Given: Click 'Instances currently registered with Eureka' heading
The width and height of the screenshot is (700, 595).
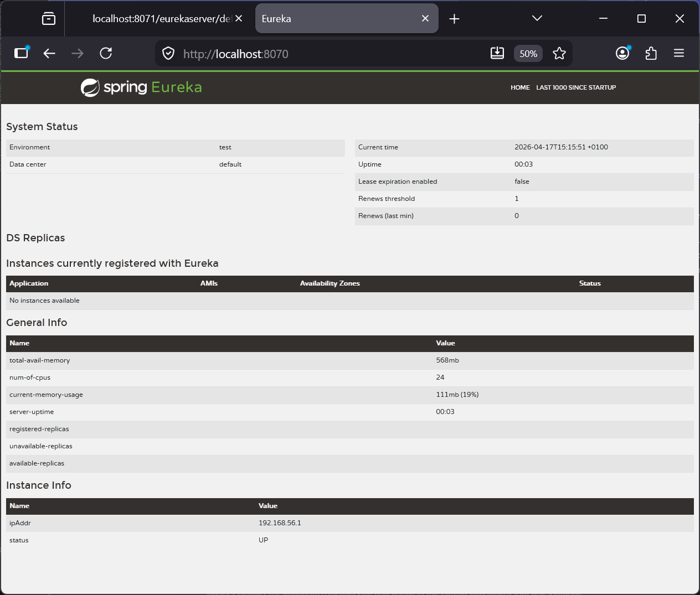Looking at the screenshot, I should [112, 263].
